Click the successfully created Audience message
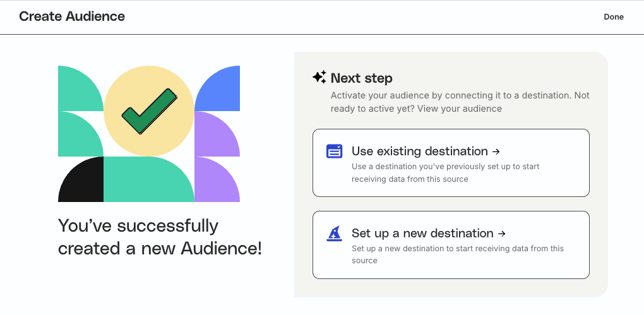The image size is (644, 315). tap(159, 237)
